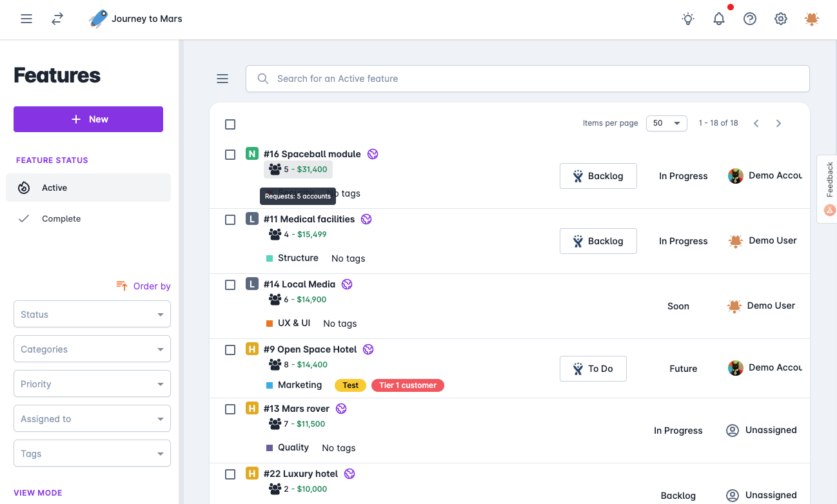Image resolution: width=837 pixels, height=504 pixels.
Task: Click the list filter icon beside search
Action: pos(222,79)
